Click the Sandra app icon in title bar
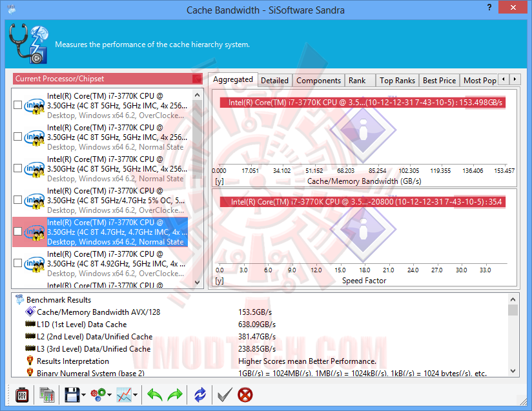 [11, 9]
